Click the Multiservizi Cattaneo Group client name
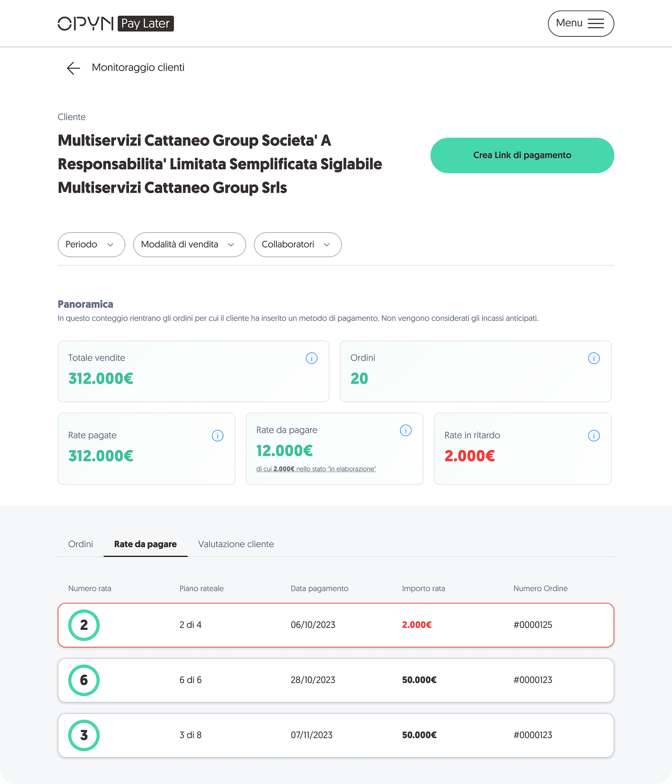This screenshot has height=784, width=672. pyautogui.click(x=220, y=164)
